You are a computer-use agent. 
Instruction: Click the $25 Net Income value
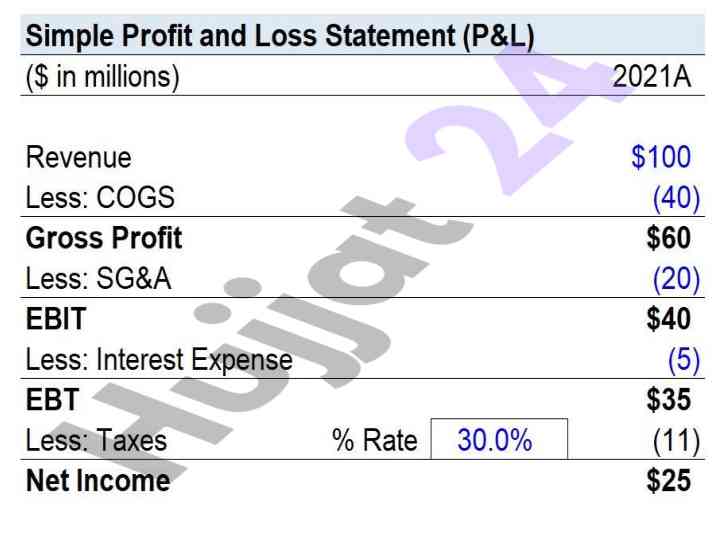click(x=669, y=480)
